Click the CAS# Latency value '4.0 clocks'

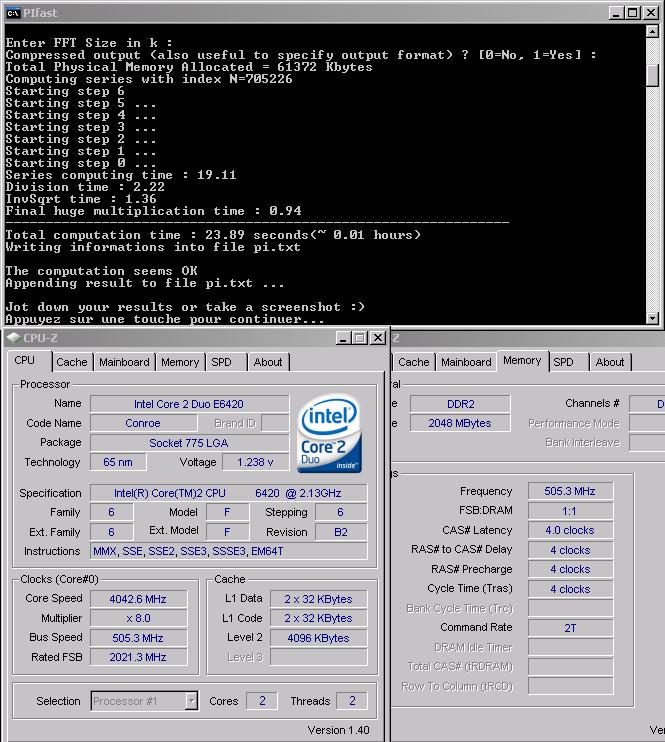coord(570,530)
